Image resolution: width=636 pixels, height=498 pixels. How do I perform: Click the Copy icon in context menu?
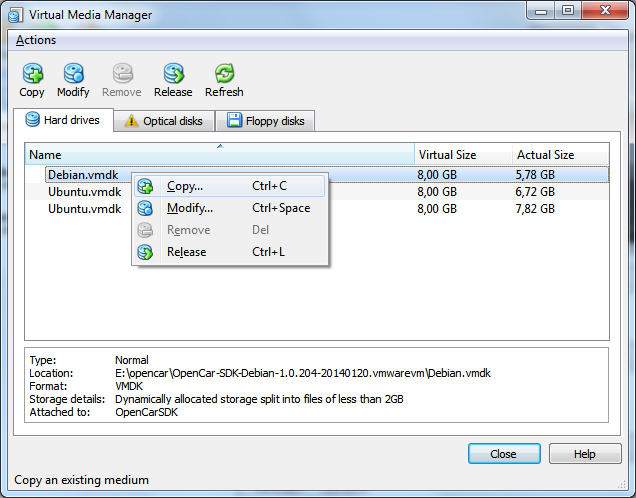[145, 186]
